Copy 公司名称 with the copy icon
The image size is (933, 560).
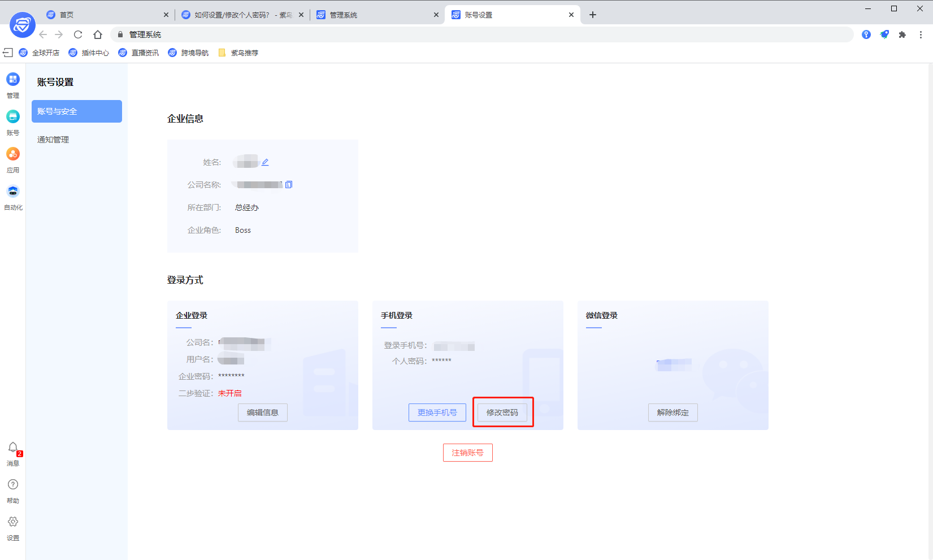[289, 184]
